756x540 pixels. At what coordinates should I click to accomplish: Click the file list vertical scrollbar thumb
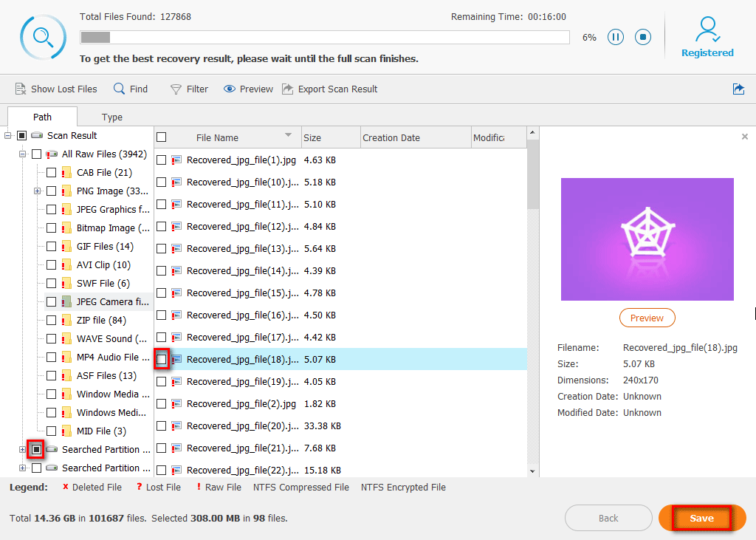(x=532, y=174)
